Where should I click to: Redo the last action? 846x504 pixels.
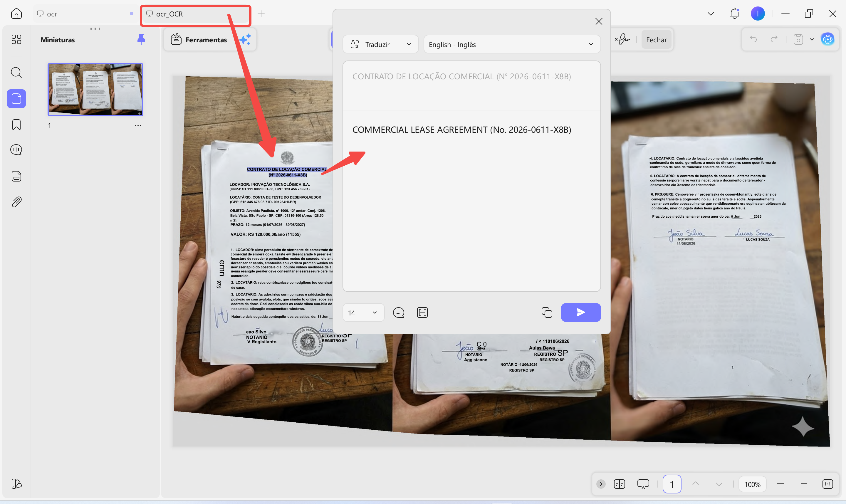pos(774,39)
